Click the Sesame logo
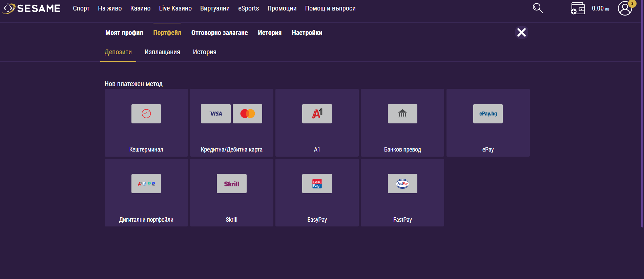 tap(32, 8)
